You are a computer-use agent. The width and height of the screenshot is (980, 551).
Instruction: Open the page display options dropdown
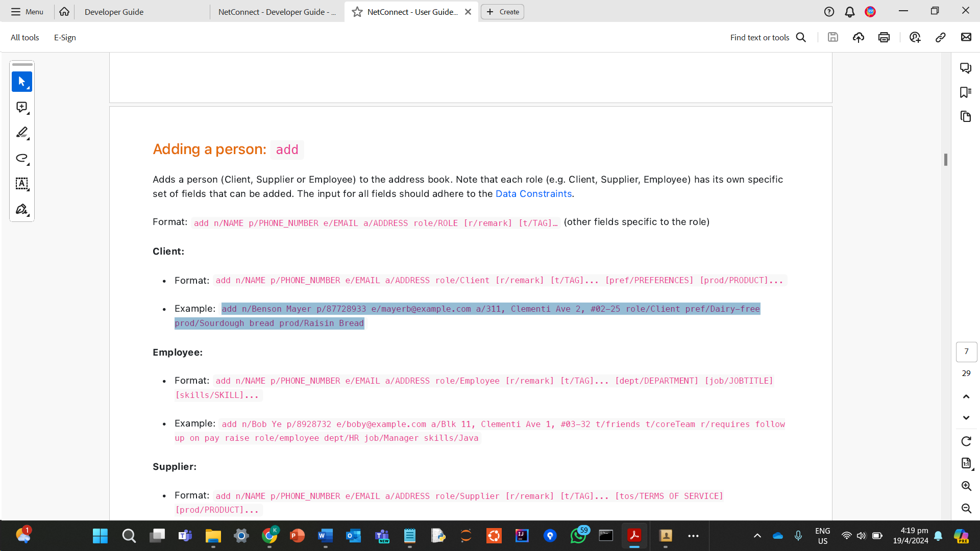click(x=967, y=463)
